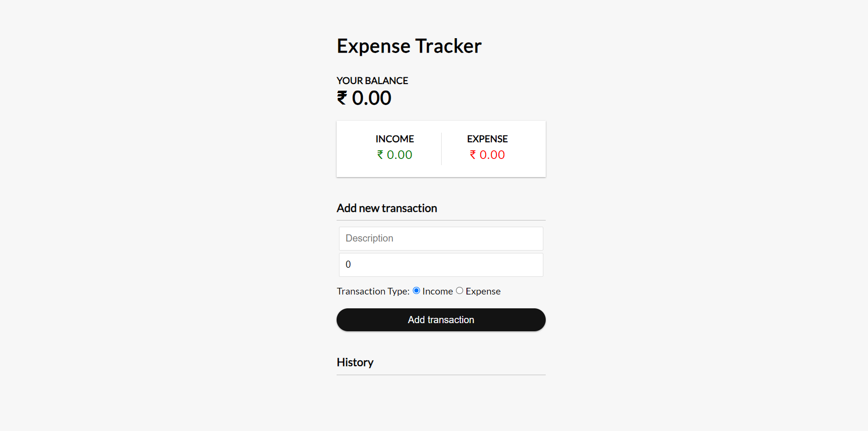Switch transaction type to Expense
The image size is (868, 431).
point(459,290)
